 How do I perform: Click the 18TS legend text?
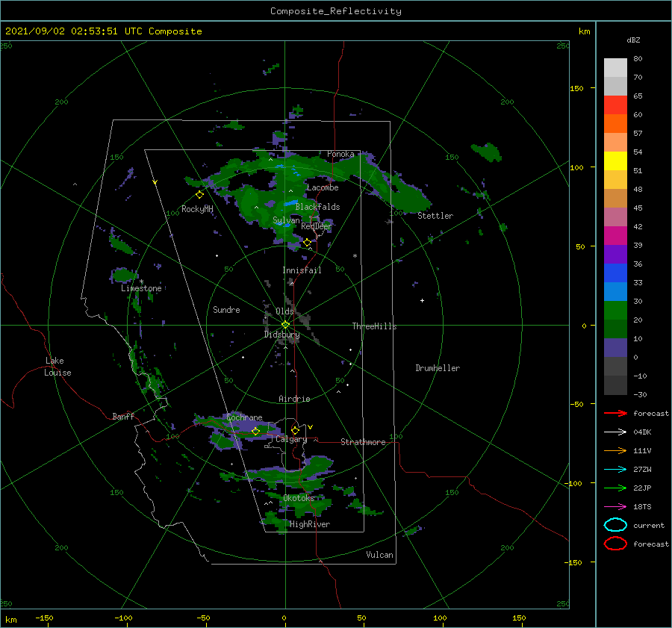tap(642, 507)
